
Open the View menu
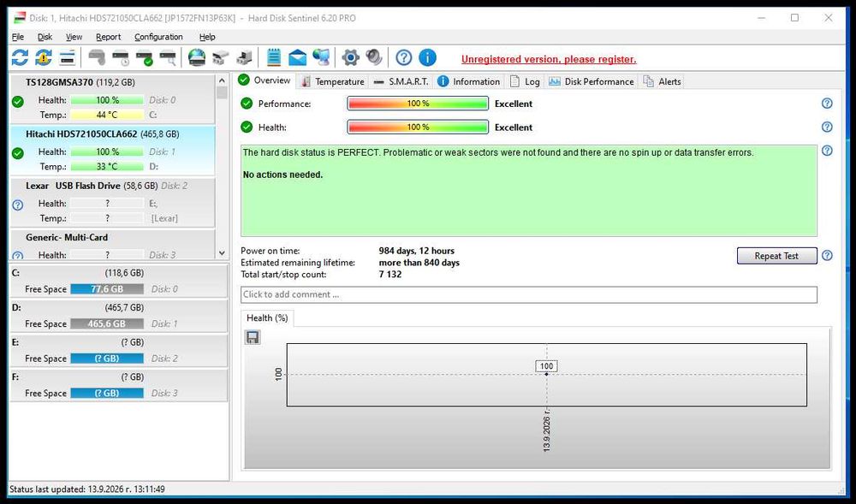[x=74, y=37]
